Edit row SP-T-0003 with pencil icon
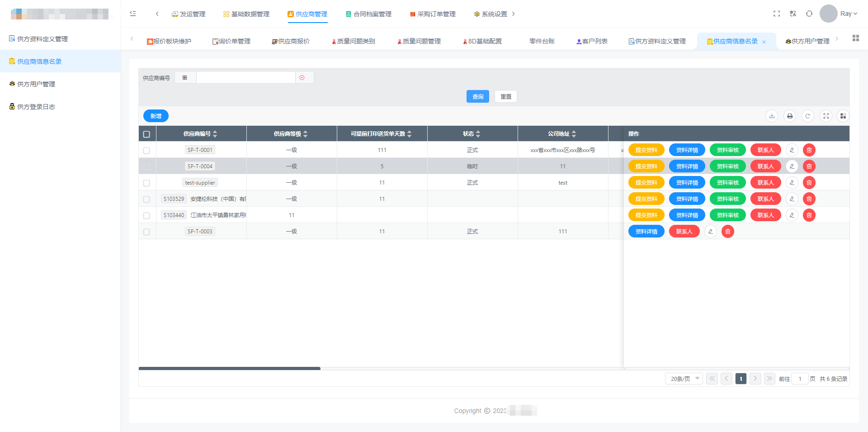The width and height of the screenshot is (868, 432). [x=711, y=232]
